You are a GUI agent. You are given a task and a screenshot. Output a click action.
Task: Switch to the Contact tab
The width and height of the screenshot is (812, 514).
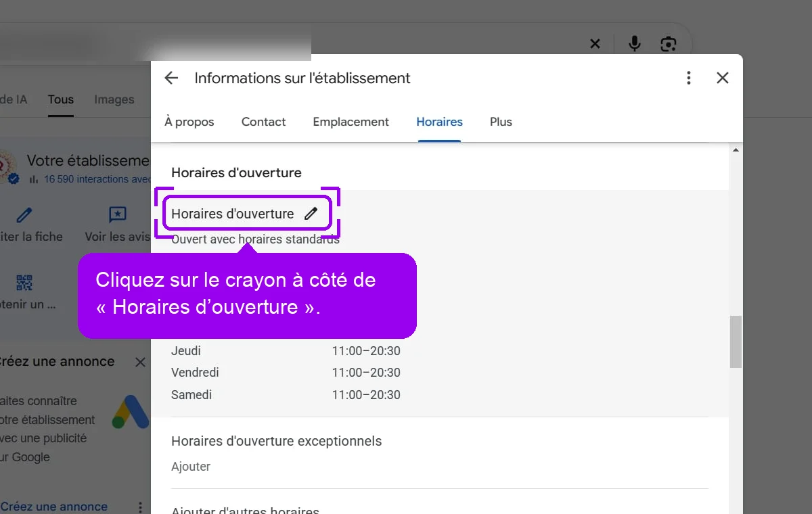coord(264,122)
